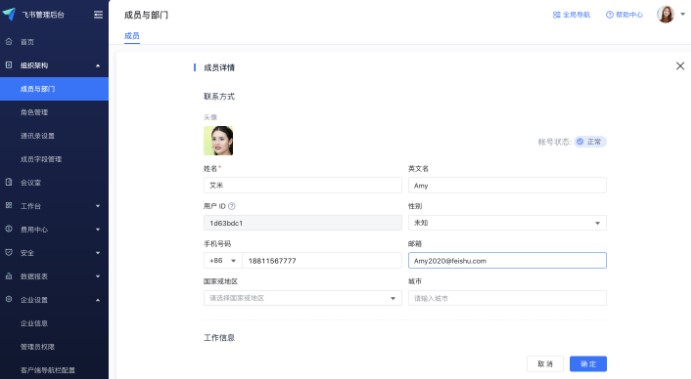Screen dimensions: 691x379
Task: Click the 确定 confirm button
Action: 588,364
